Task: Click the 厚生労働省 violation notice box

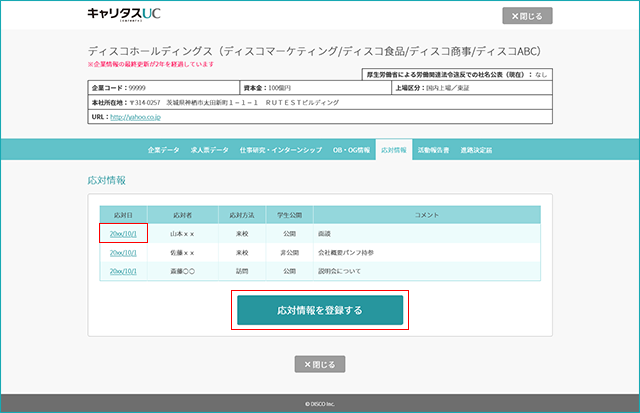Action: 457,75
